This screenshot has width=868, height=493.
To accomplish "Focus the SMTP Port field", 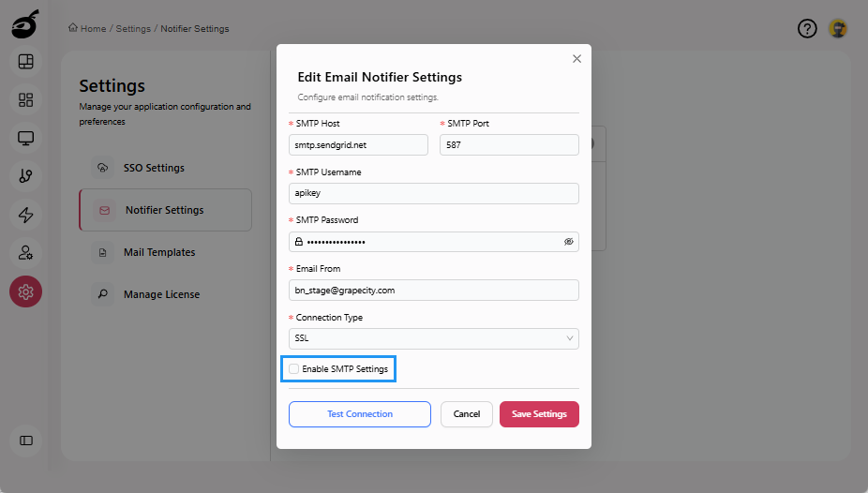I will click(509, 145).
